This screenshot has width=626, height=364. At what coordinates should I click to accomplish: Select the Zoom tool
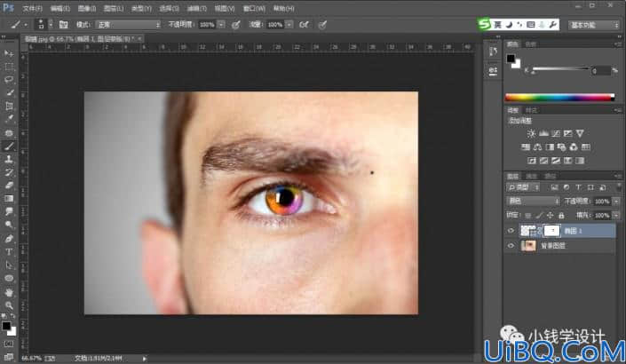click(9, 305)
